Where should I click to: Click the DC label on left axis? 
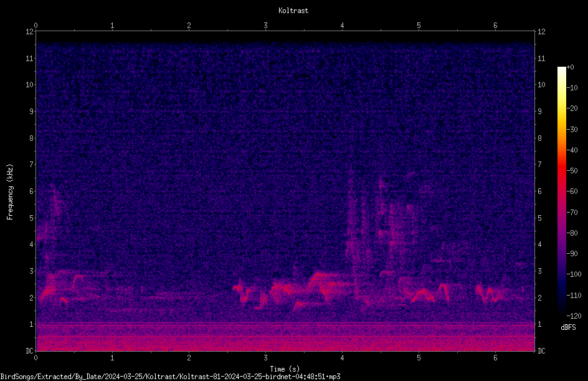pyautogui.click(x=29, y=351)
